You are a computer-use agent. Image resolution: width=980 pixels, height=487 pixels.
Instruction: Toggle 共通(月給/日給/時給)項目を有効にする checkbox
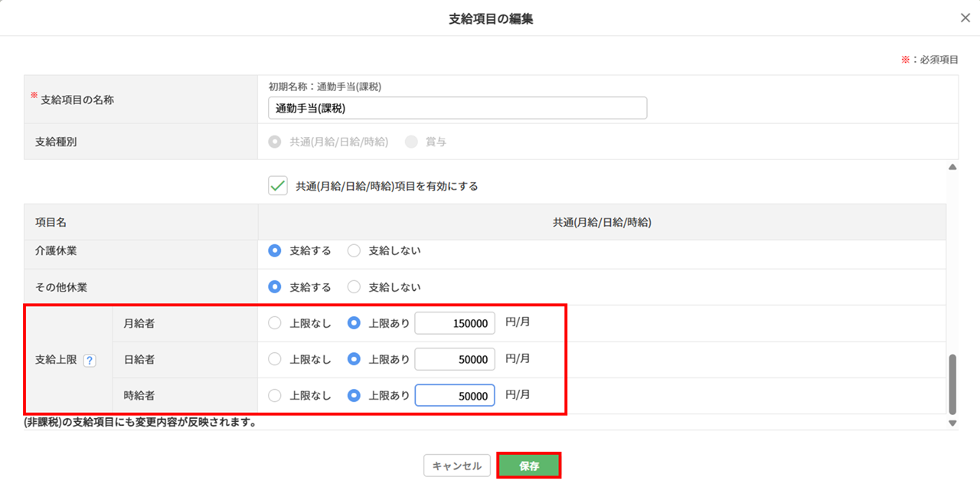pos(277,186)
